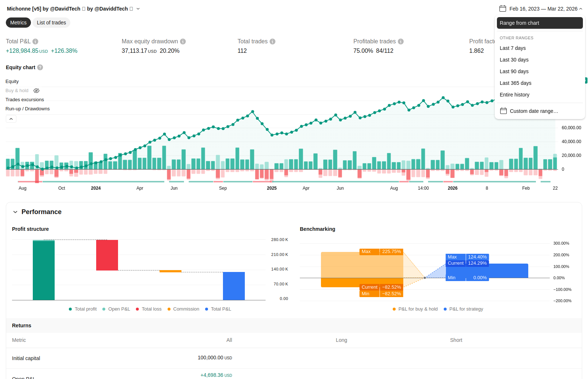Toggle Buy & hold visibility eye icon

pos(36,91)
